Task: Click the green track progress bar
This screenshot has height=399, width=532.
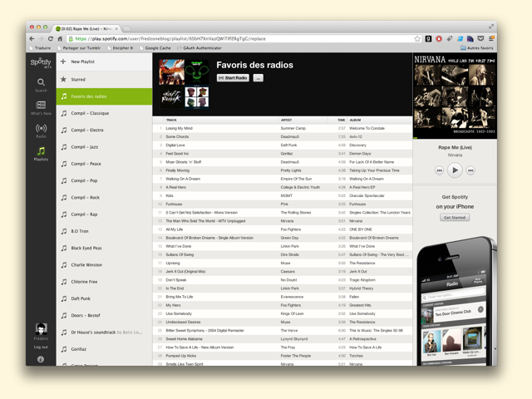Action: coord(415,138)
